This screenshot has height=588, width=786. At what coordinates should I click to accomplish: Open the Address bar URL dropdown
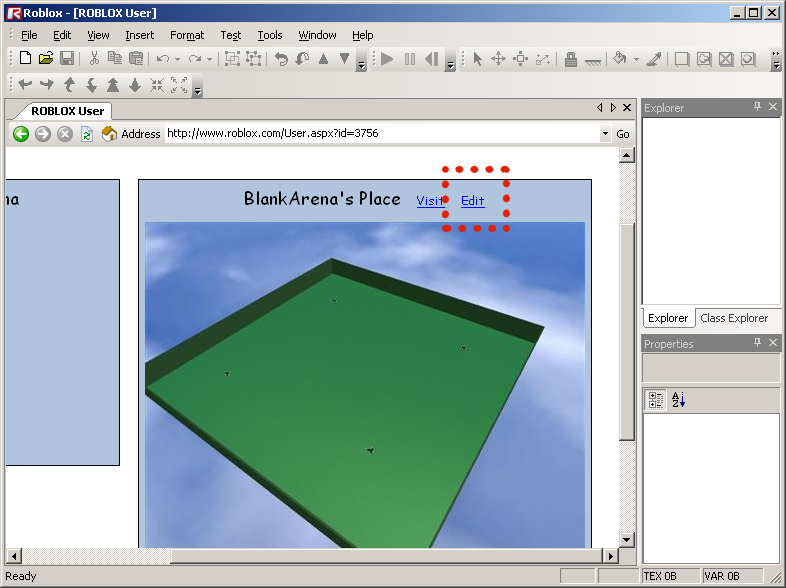(x=606, y=134)
